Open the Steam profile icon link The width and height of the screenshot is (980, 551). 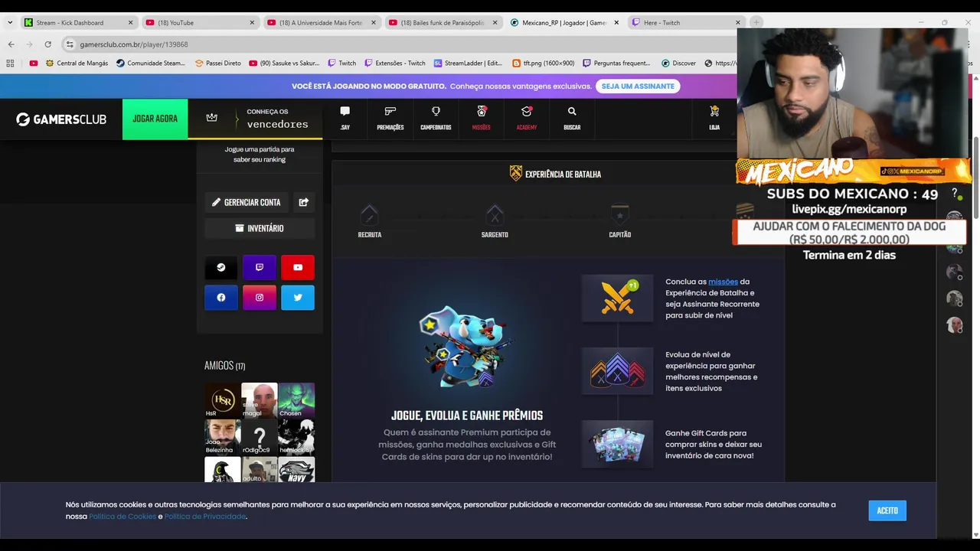tap(221, 267)
